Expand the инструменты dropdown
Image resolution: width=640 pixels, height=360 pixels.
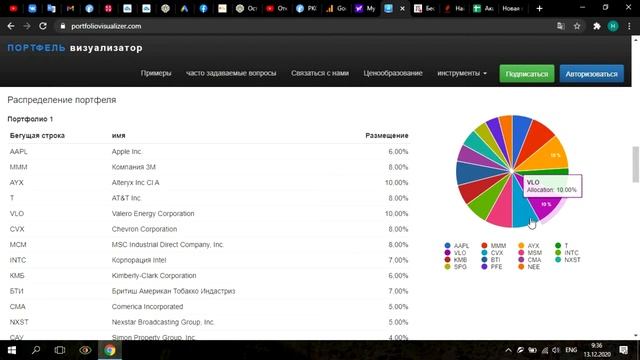pos(462,73)
